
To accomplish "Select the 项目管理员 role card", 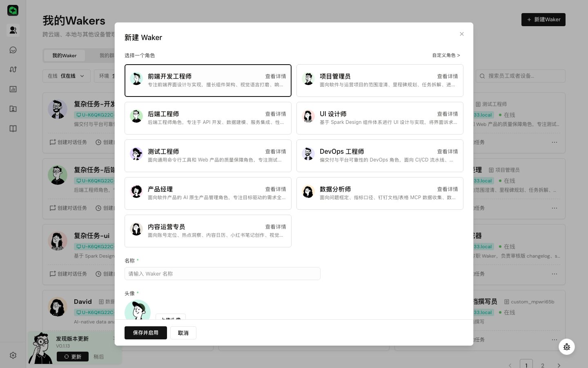I will tap(380, 81).
